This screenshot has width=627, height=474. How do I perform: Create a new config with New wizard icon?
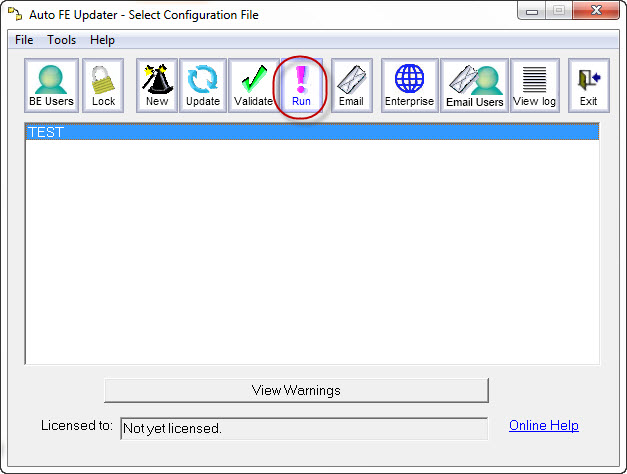(157, 85)
